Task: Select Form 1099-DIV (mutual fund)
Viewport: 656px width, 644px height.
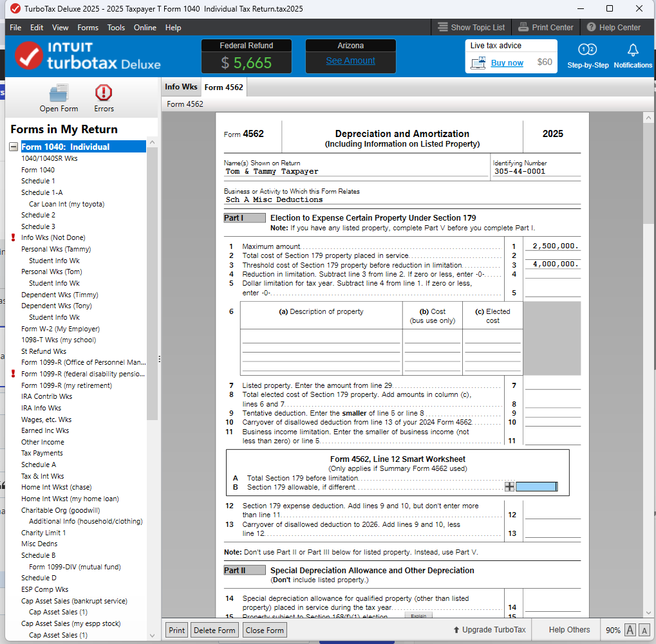Action: coord(75,567)
